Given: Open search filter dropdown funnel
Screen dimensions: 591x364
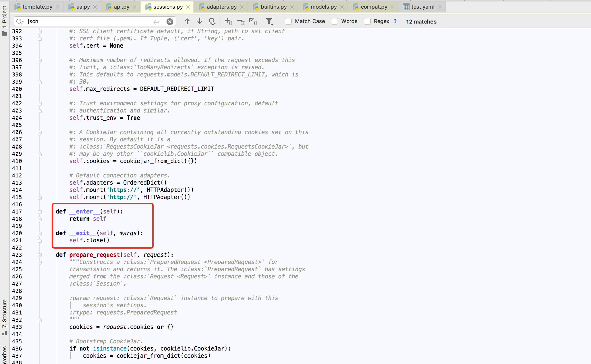Looking at the screenshot, I should tap(269, 21).
